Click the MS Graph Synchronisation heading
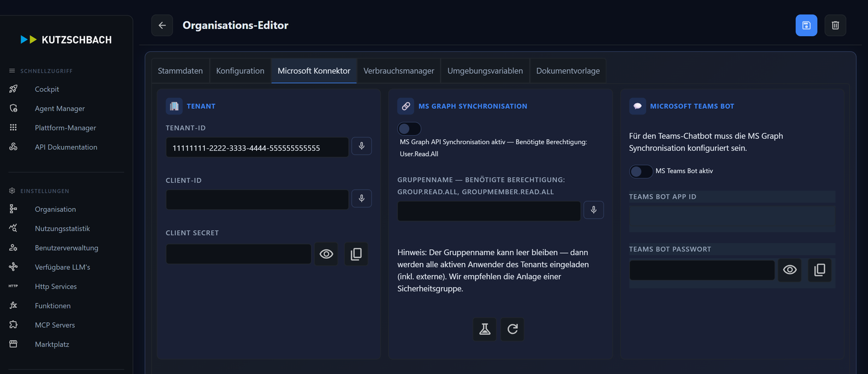This screenshot has height=374, width=868. [473, 106]
